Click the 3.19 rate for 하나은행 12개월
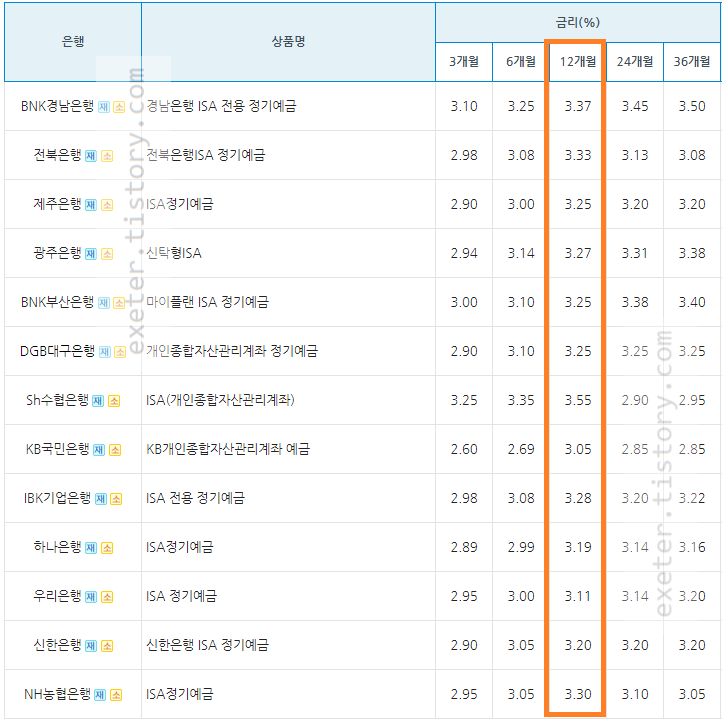722x720 pixels. (x=578, y=547)
